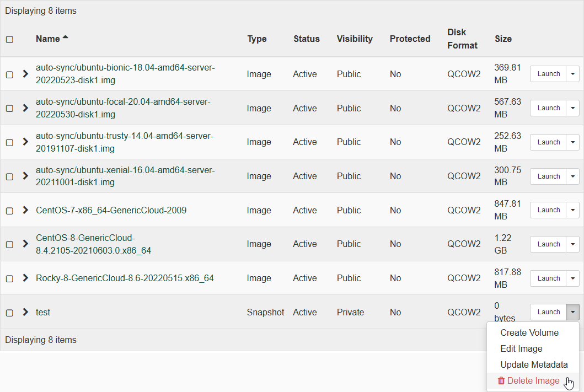Screen dimensions: 584x392
Task: Expand the Rocky-8-GenericCloud row chevron
Action: tap(25, 278)
